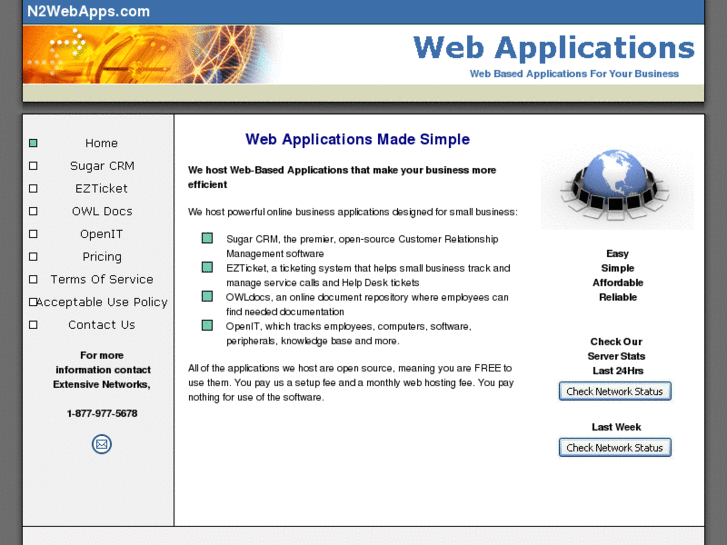Click the email envelope icon in sidebar
This screenshot has height=545, width=727.
point(102,444)
